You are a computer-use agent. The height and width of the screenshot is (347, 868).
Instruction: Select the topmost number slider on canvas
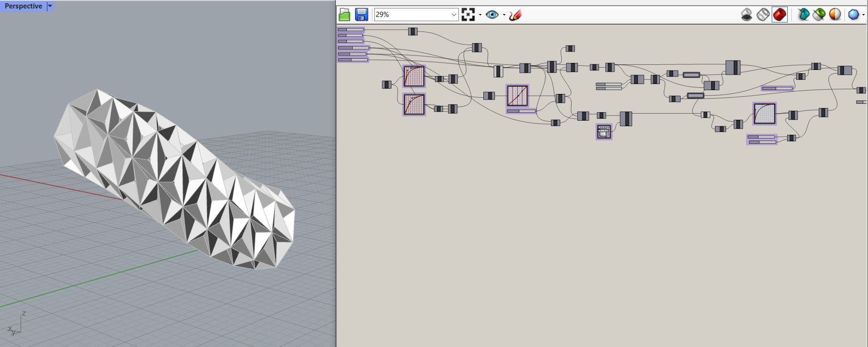[x=351, y=30]
